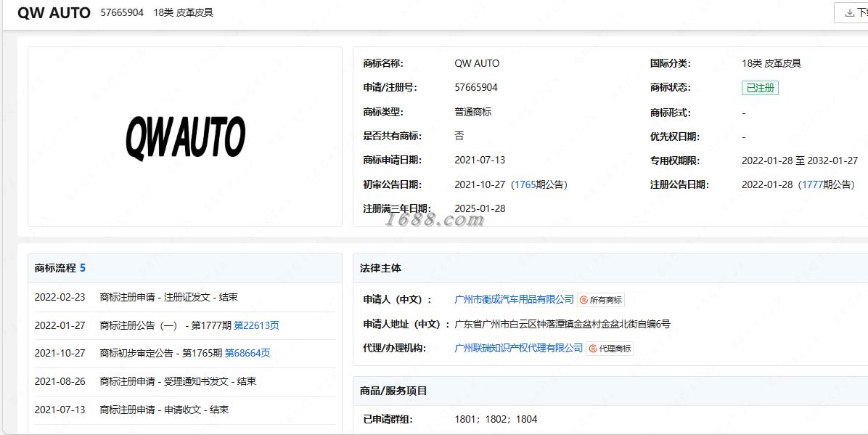Click the red icon in the 所有商标 tag
Screen dimensions: 868x435
(584, 300)
